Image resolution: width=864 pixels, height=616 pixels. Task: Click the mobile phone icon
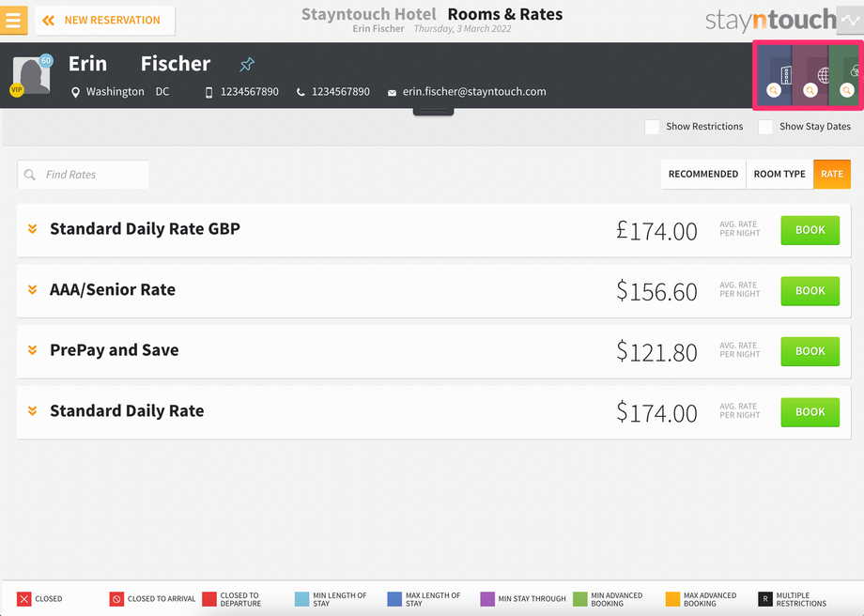pos(208,93)
